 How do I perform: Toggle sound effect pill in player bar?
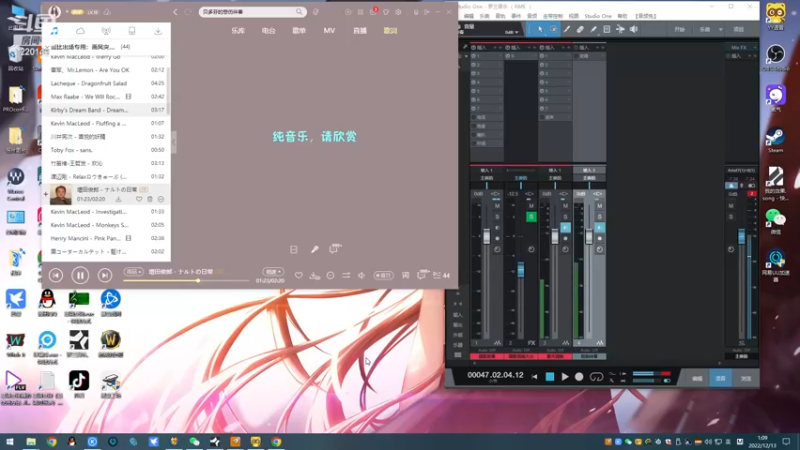pos(383,276)
